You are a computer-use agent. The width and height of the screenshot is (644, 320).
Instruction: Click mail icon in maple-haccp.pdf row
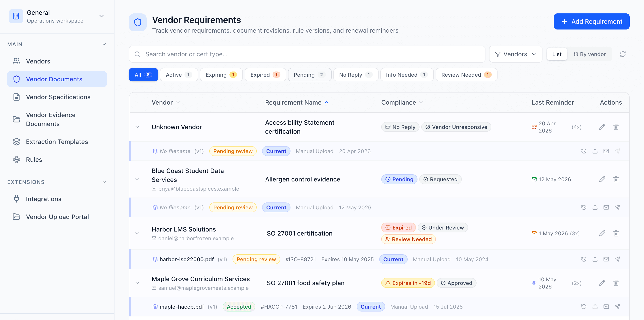click(606, 307)
